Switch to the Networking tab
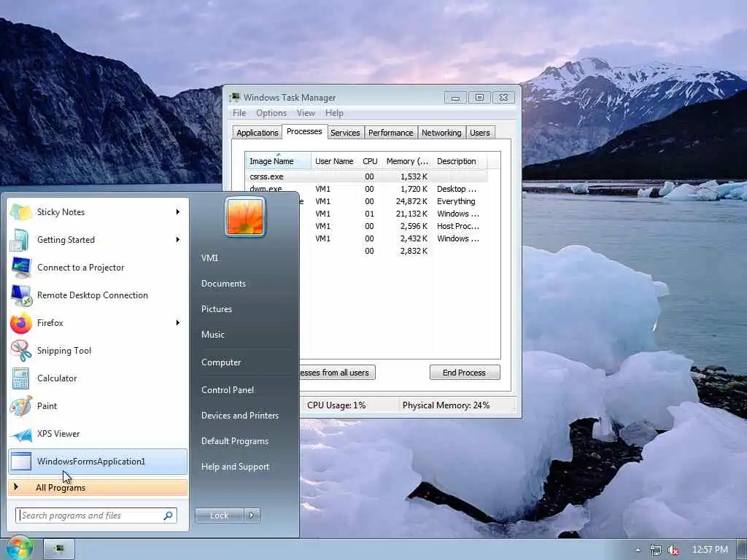The height and width of the screenshot is (560, 747). [441, 133]
